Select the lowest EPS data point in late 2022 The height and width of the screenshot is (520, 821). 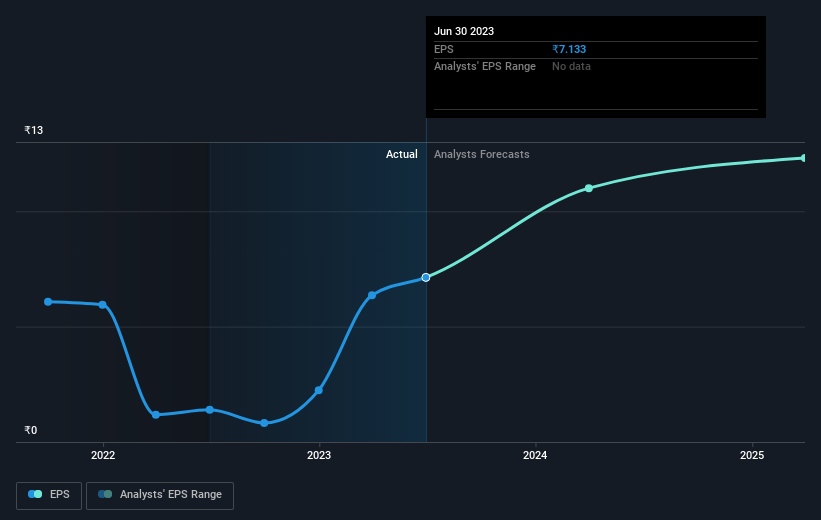point(264,423)
